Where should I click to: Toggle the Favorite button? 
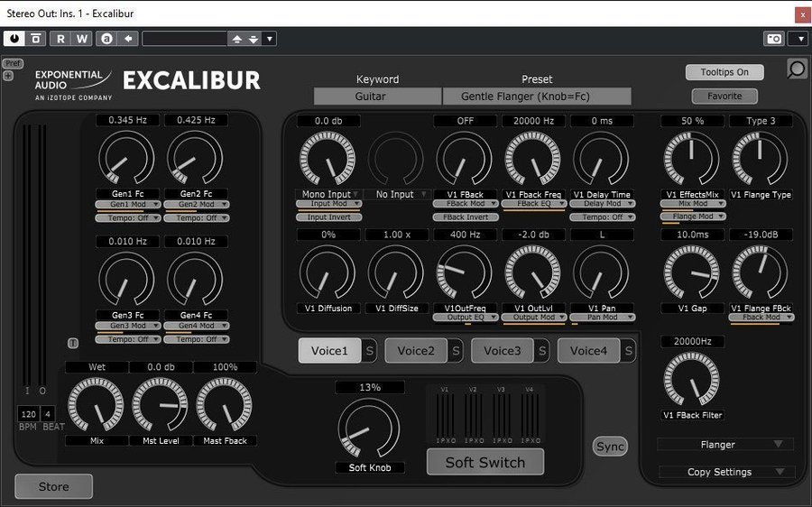[x=724, y=96]
